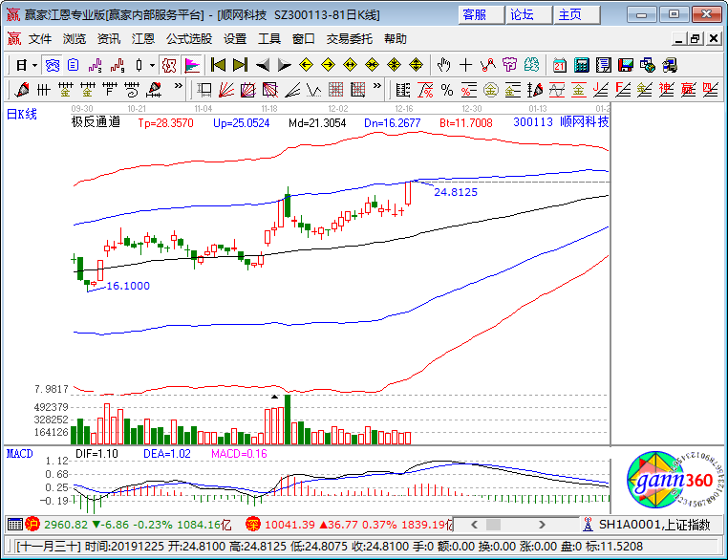Open the 资讯 menu
Image resolution: width=728 pixels, height=560 pixels.
tap(109, 39)
